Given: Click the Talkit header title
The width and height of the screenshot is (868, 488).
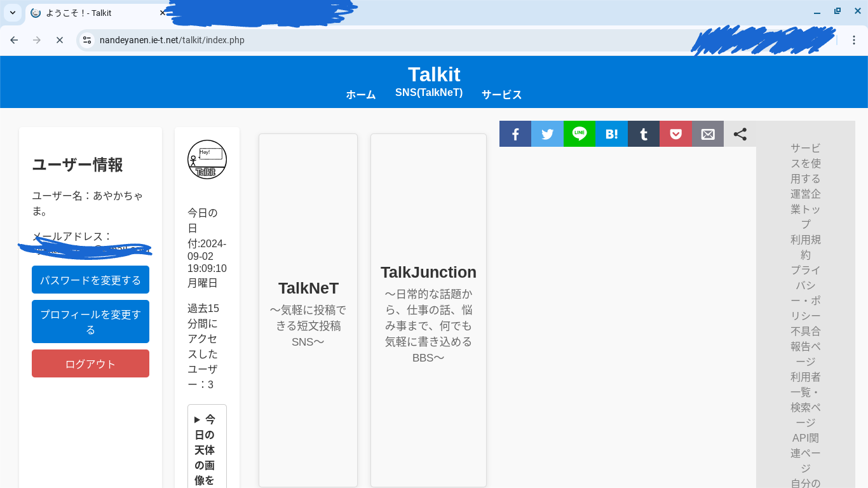Looking at the screenshot, I should coord(434,74).
